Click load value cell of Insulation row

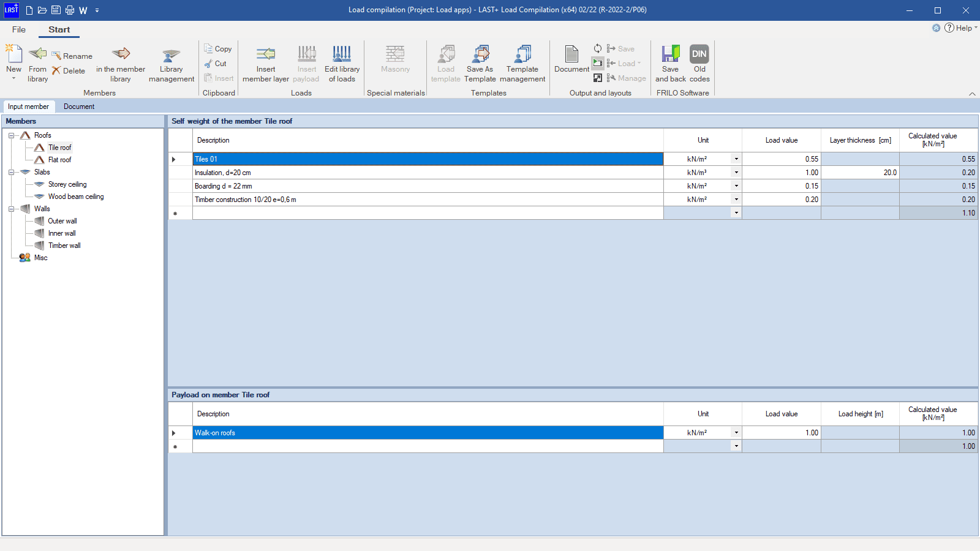[x=781, y=173]
